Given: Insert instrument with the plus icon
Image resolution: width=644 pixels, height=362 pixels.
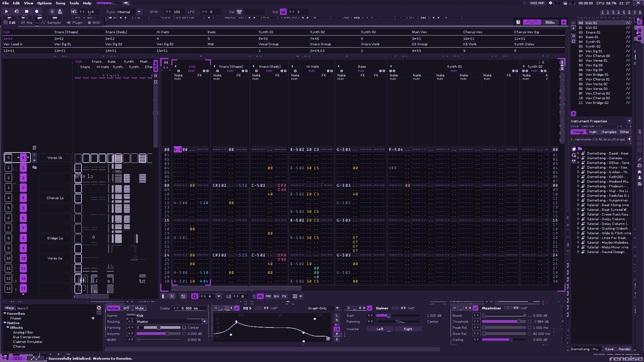Looking at the screenshot, I should 573,28.
